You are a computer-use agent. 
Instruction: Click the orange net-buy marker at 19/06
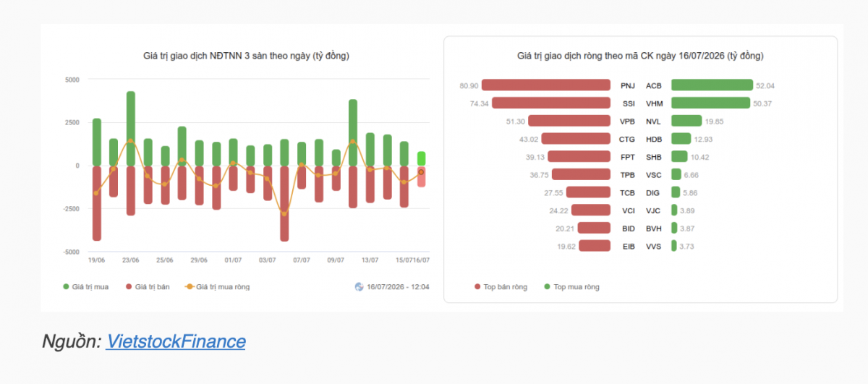click(x=97, y=192)
